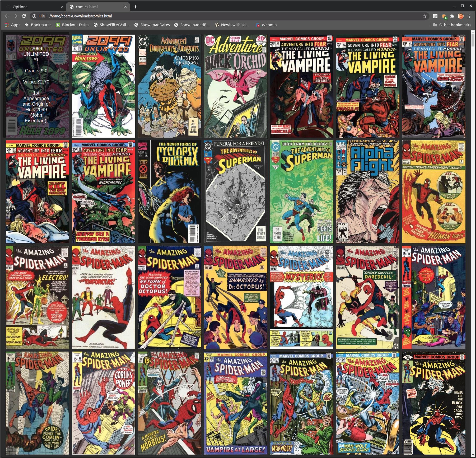This screenshot has width=476, height=458.
Task: Open a new browser tab with the plus button
Action: coord(136,7)
